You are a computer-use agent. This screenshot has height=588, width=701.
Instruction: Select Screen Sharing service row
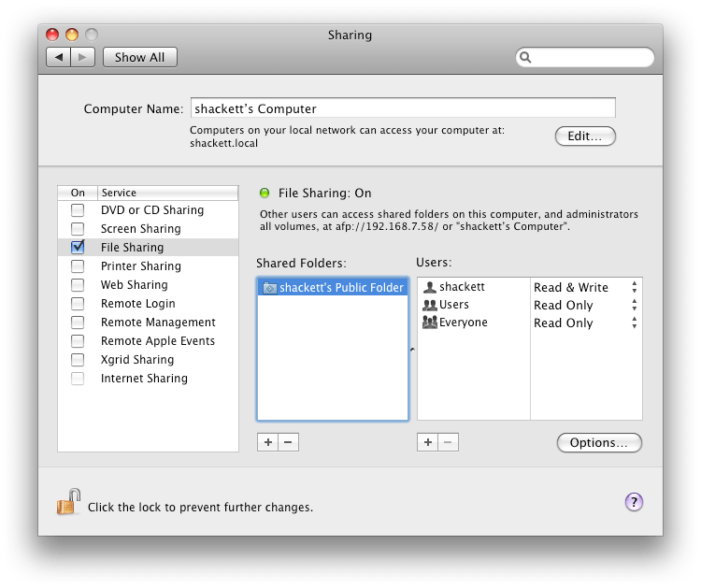point(148,228)
